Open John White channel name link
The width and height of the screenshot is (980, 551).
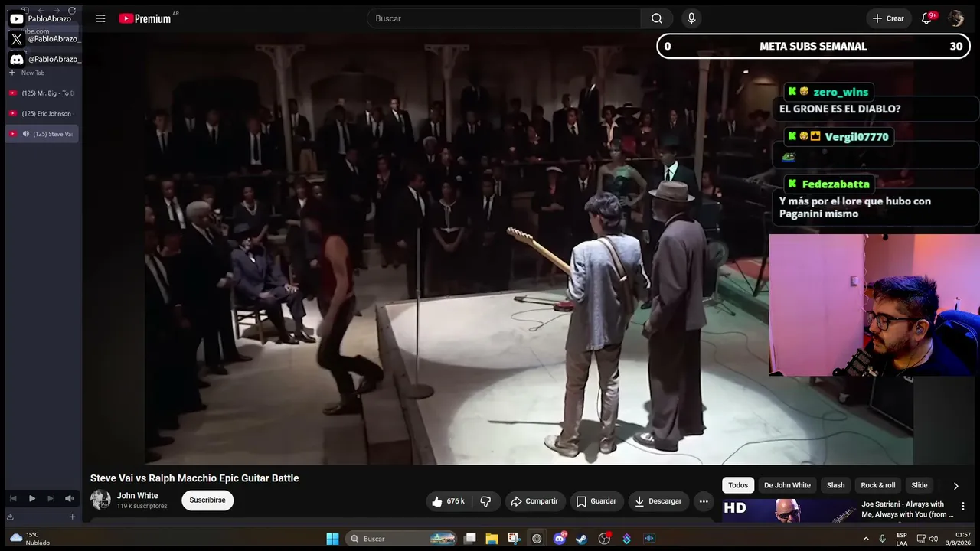138,496
